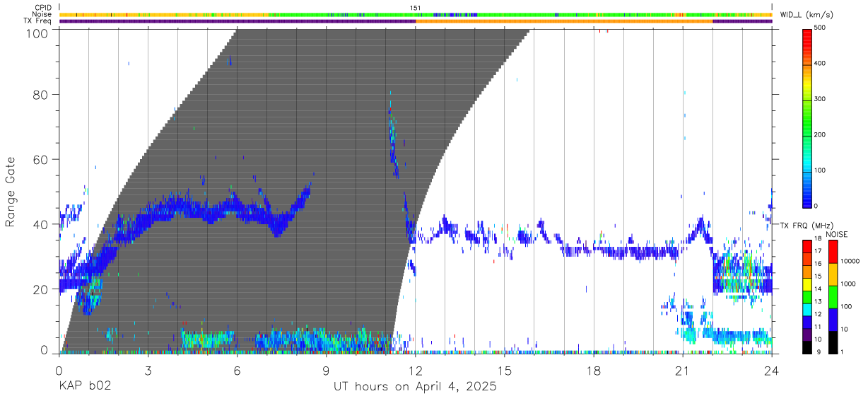Click the Range Gate axis title
The width and height of the screenshot is (868, 401).
[x=11, y=192]
